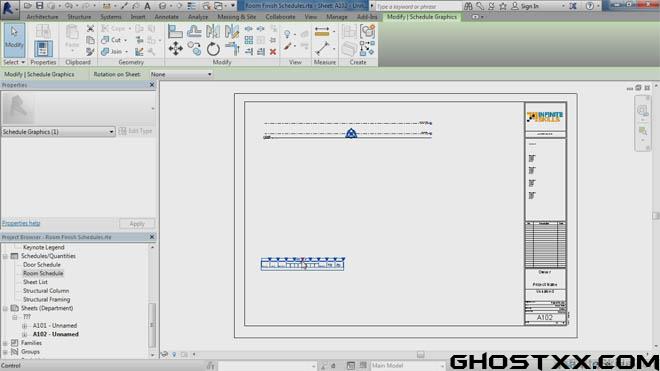Open the Properties palette icon in the ribbon
660x371 pixels.
43,48
